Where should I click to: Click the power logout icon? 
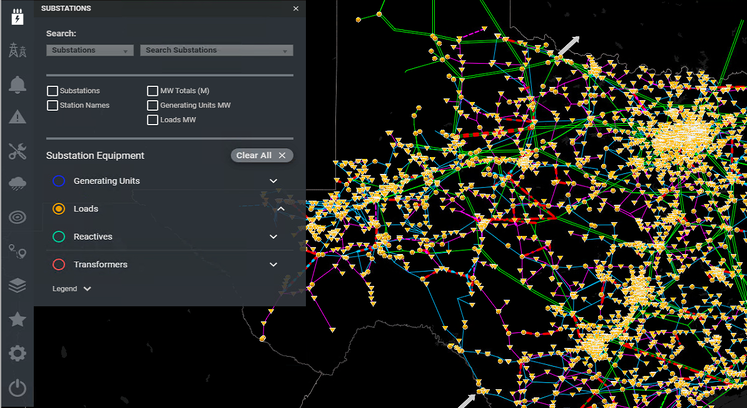click(17, 389)
